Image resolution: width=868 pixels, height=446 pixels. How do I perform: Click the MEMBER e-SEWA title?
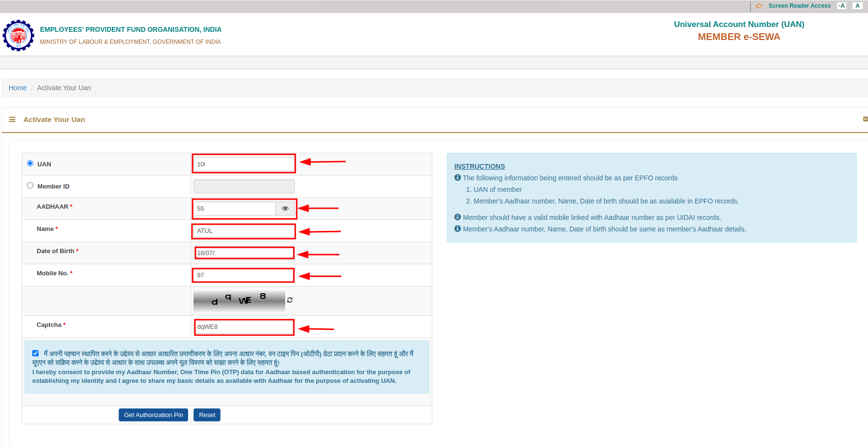[739, 37]
